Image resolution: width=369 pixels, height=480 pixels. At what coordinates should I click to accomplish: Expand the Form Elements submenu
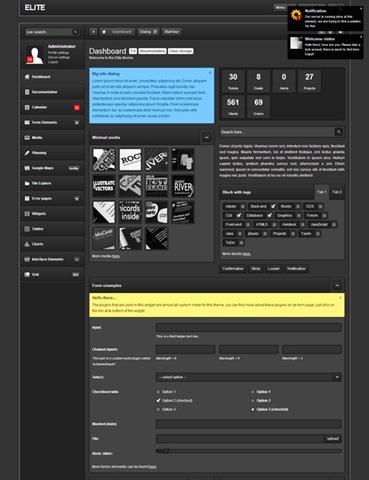(77, 123)
